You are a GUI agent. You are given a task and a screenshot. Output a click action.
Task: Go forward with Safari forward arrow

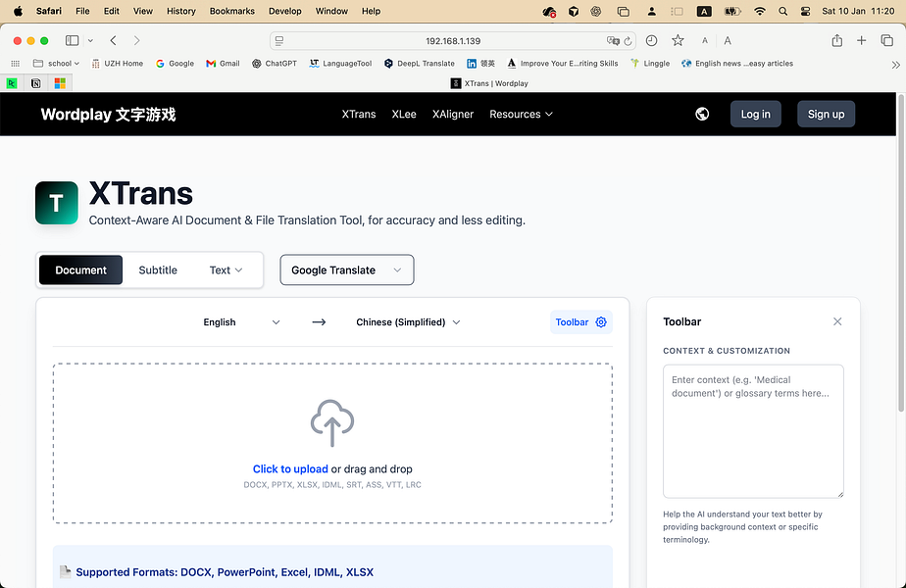coord(137,40)
